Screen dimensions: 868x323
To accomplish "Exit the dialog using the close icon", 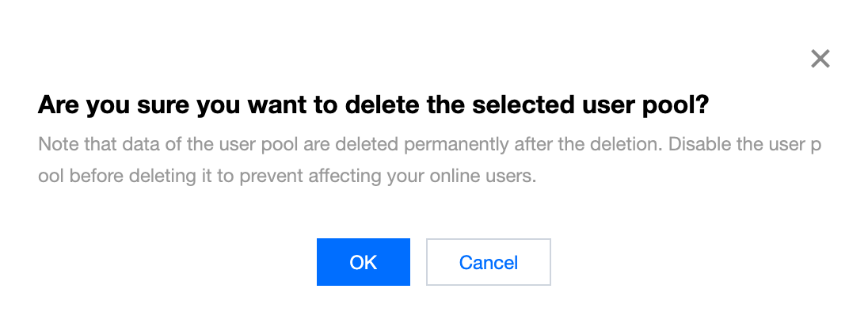I will pyautogui.click(x=820, y=59).
